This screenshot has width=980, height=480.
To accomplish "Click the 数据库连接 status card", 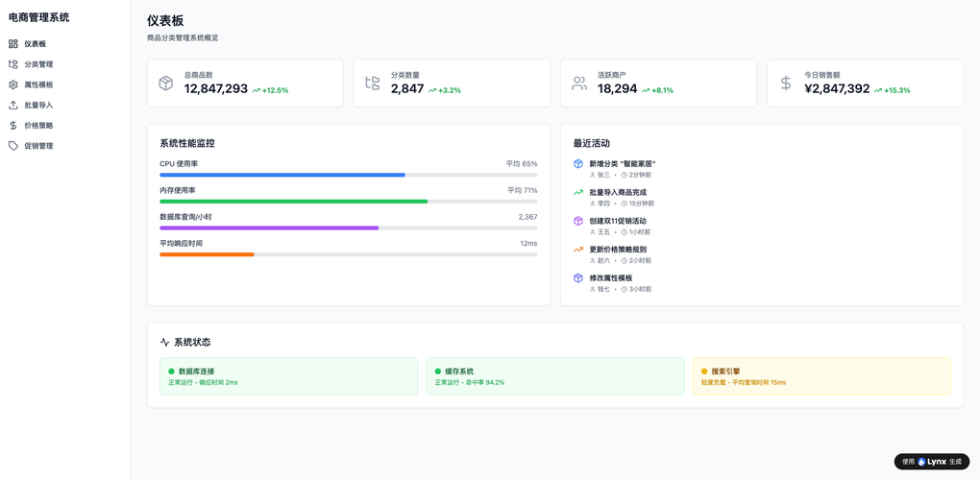I will [x=288, y=376].
